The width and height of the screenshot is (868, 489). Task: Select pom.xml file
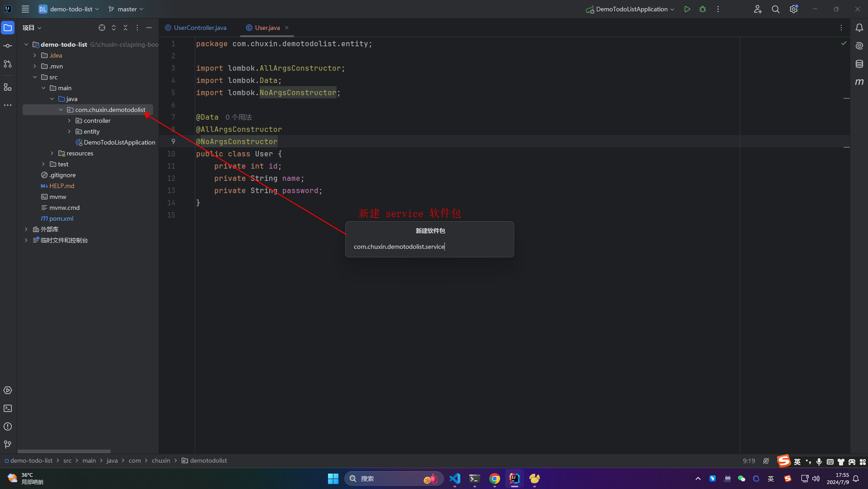tap(57, 218)
